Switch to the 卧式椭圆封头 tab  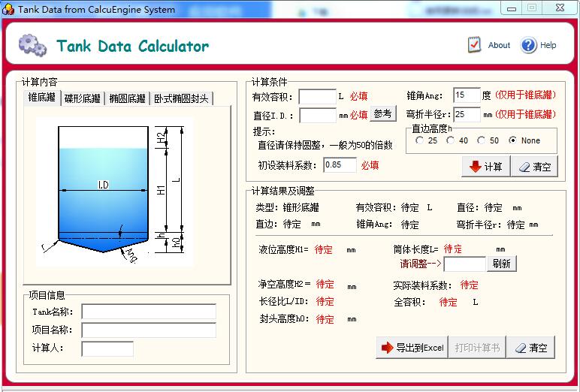click(181, 98)
